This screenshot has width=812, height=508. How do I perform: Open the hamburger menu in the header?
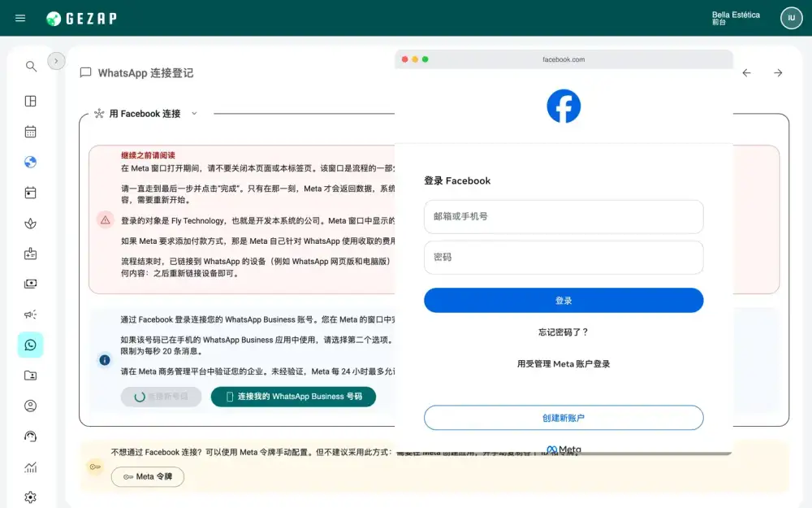coord(20,18)
